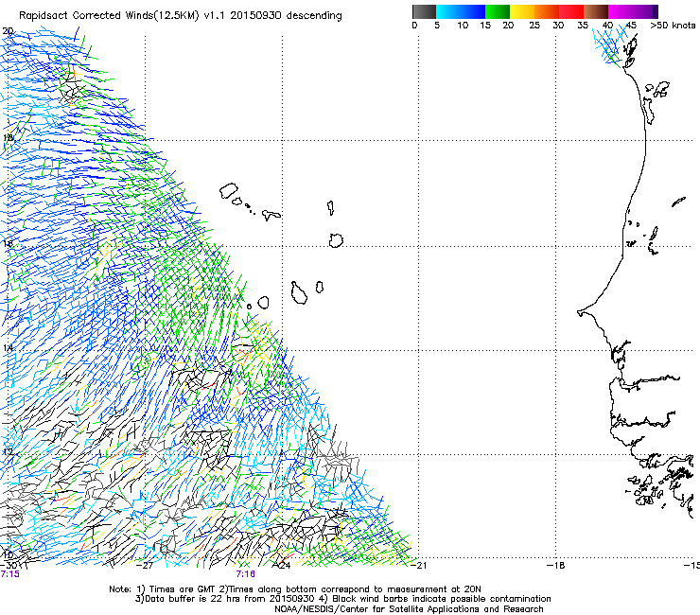Click the longitude label '-18' on the bottom axis
This screenshot has width=700, height=615.
pyautogui.click(x=556, y=566)
